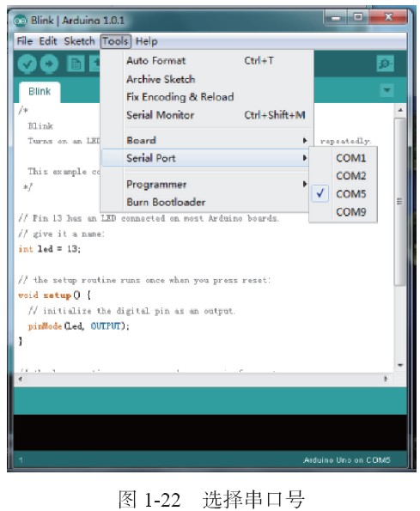Click the Upload arrow toolbar icon
This screenshot has width=420, height=511.
pyautogui.click(x=49, y=64)
